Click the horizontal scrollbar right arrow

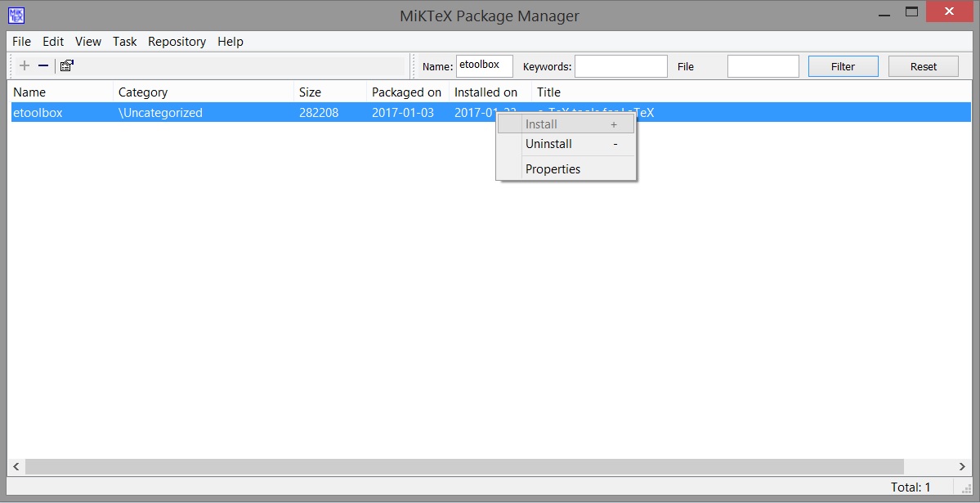pyautogui.click(x=963, y=466)
